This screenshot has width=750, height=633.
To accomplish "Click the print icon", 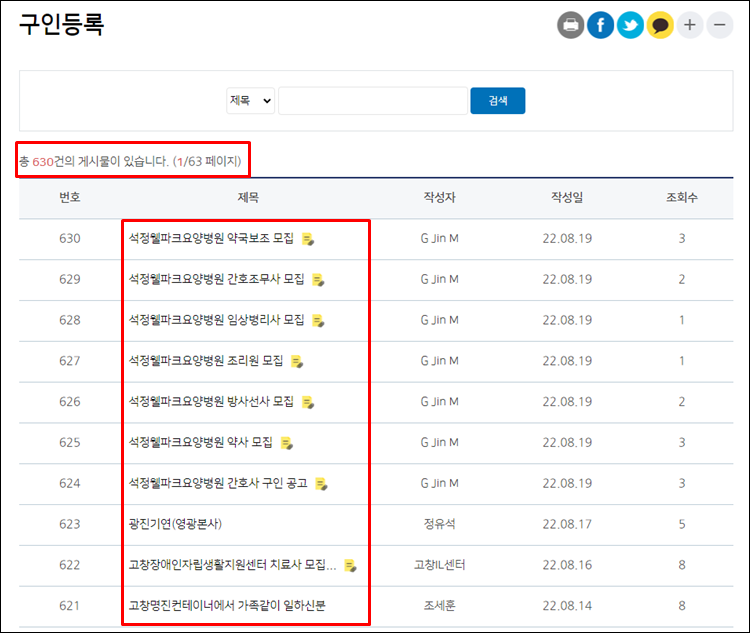I will 571,25.
